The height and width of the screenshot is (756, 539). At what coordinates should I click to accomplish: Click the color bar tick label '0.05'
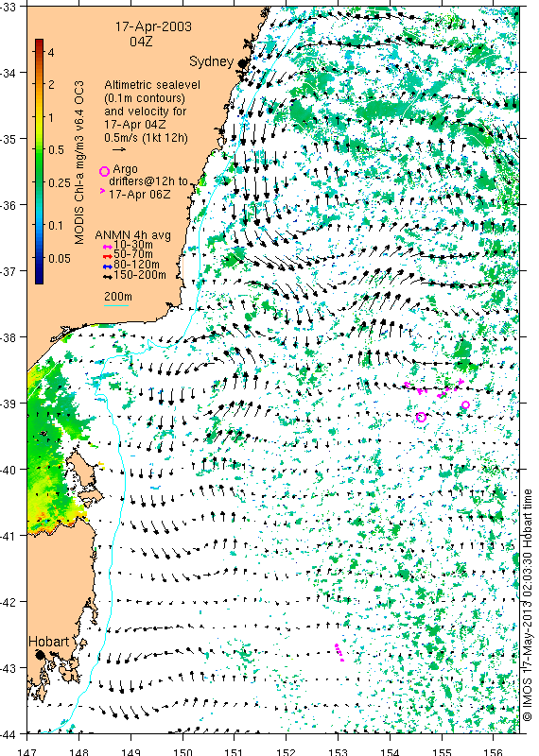pos(59,258)
